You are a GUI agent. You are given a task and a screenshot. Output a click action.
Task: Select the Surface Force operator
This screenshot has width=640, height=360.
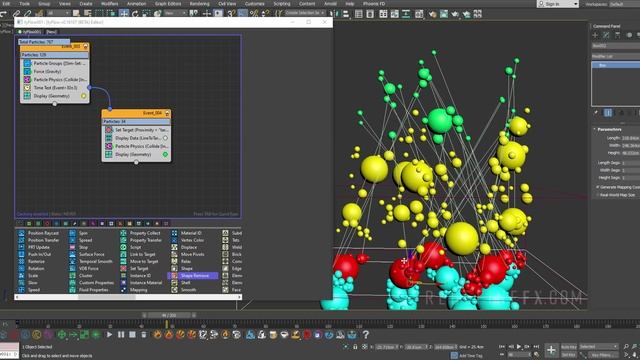coord(87,254)
